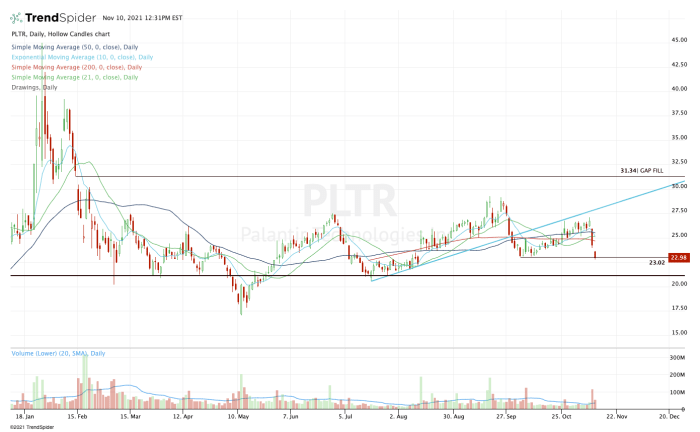This screenshot has width=700, height=432.
Task: Click the '22. Nov' date axis label
Action: 617,417
